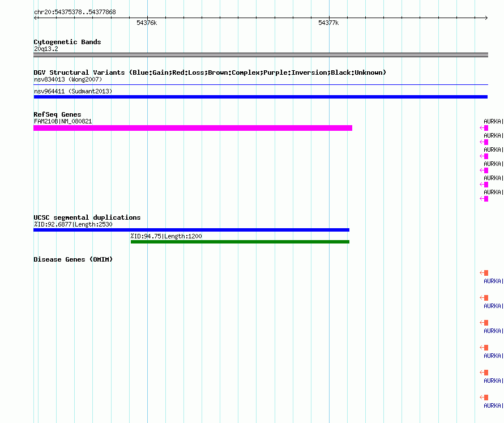Viewport: 504px width, 423px height.
Task: Click the 20q13.2 band label
Action: point(46,49)
